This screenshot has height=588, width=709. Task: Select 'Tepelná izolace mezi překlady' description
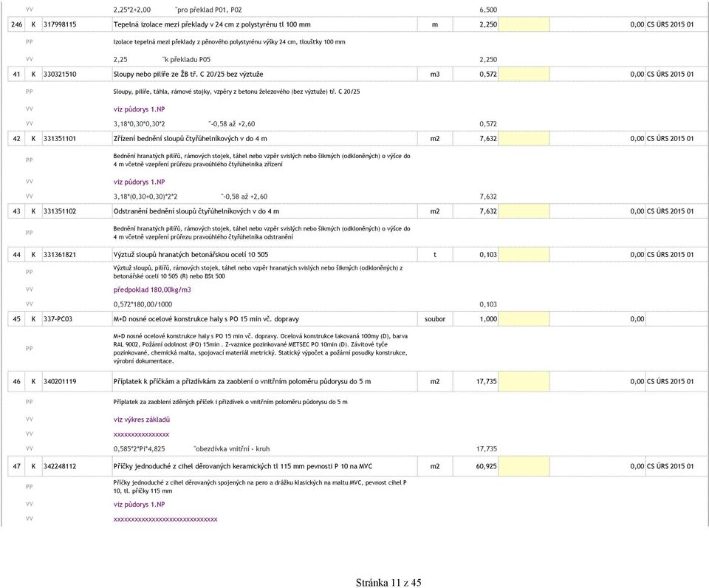pos(212,24)
